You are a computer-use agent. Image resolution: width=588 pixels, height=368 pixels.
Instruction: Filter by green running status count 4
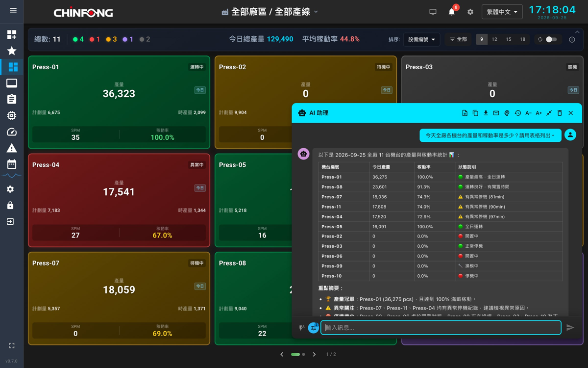coord(78,39)
